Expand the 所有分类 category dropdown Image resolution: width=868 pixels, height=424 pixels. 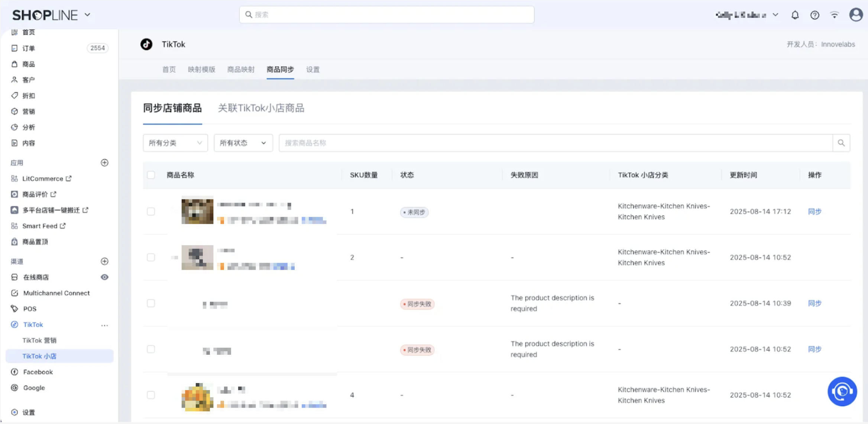click(175, 143)
